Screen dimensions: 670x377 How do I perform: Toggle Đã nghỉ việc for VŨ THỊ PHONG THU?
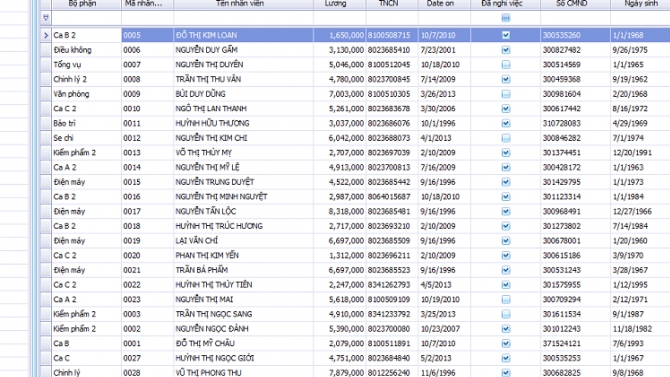click(x=505, y=373)
